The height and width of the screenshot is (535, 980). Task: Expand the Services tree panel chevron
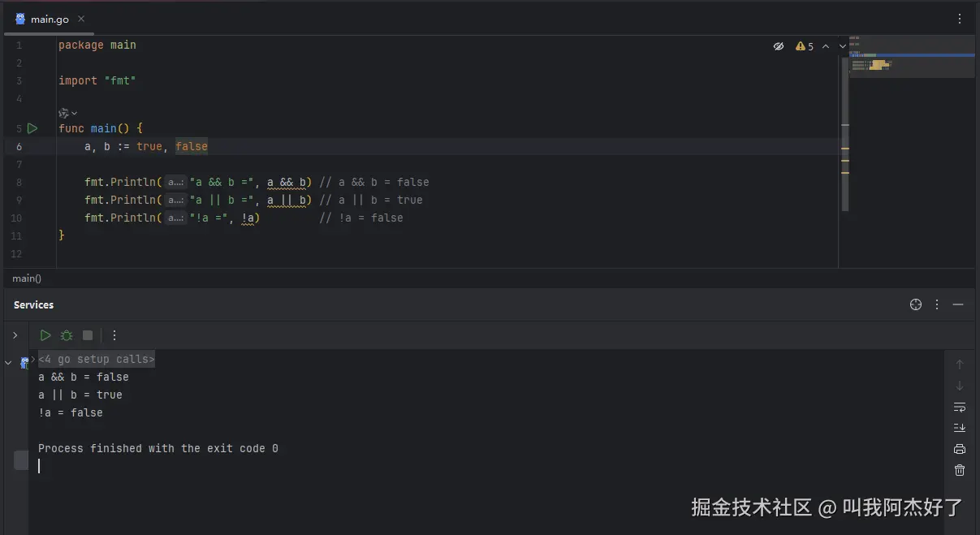15,335
